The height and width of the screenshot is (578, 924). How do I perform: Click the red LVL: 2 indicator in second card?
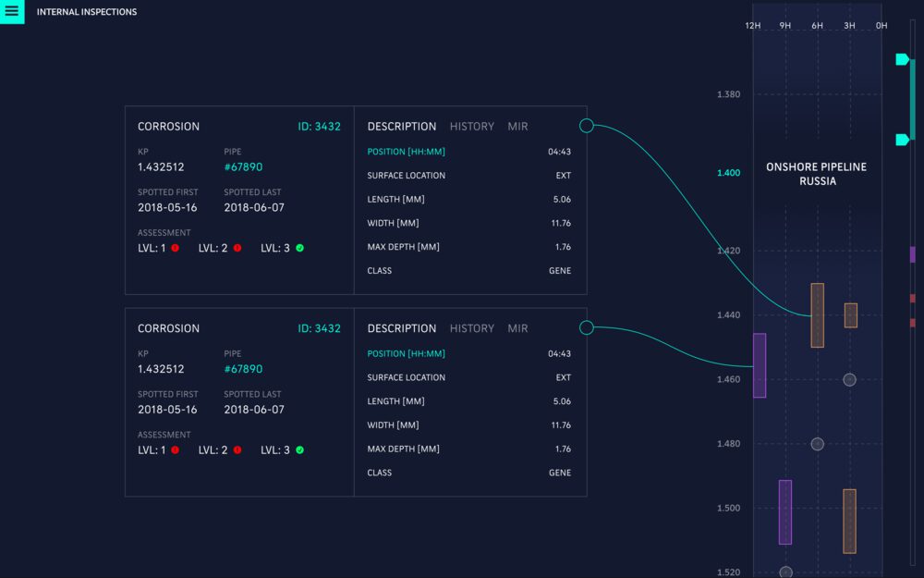click(237, 449)
